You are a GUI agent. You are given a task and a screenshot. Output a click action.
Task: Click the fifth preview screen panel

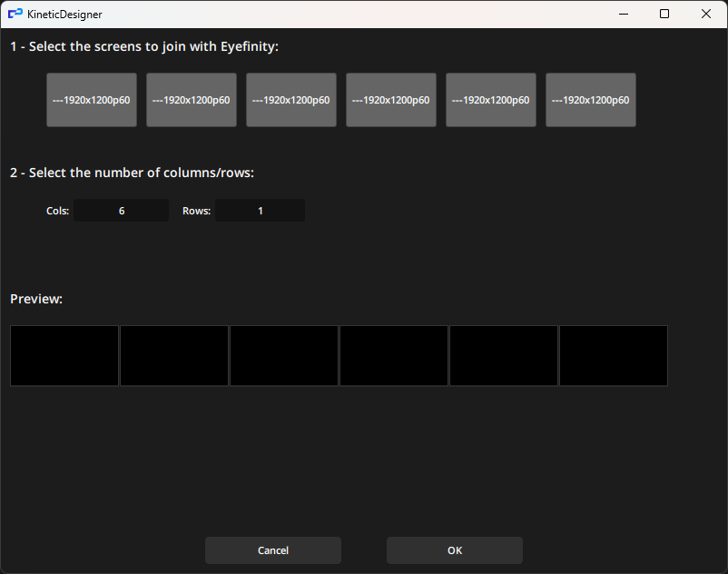click(503, 355)
